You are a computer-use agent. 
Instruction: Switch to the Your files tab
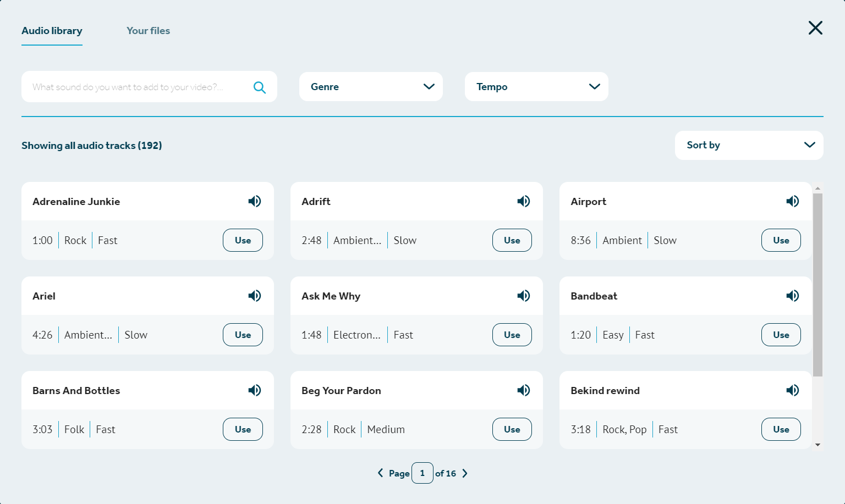[x=148, y=31]
